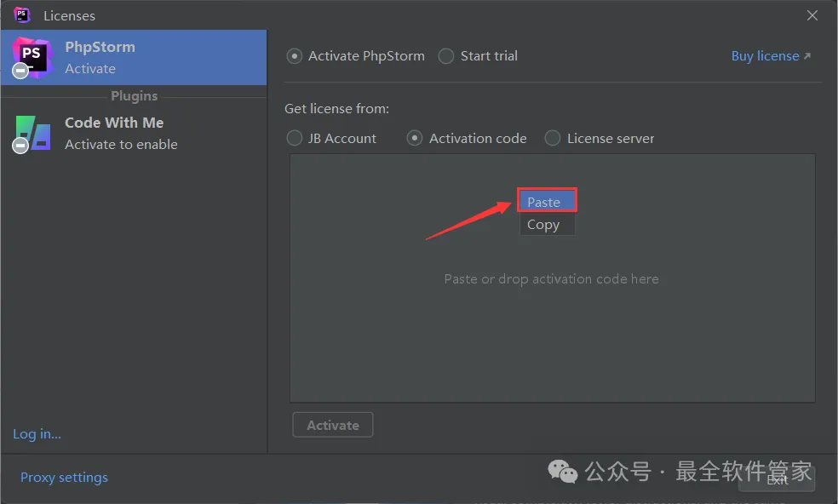Close the Licenses dialog
The height and width of the screenshot is (504, 838).
point(812,15)
